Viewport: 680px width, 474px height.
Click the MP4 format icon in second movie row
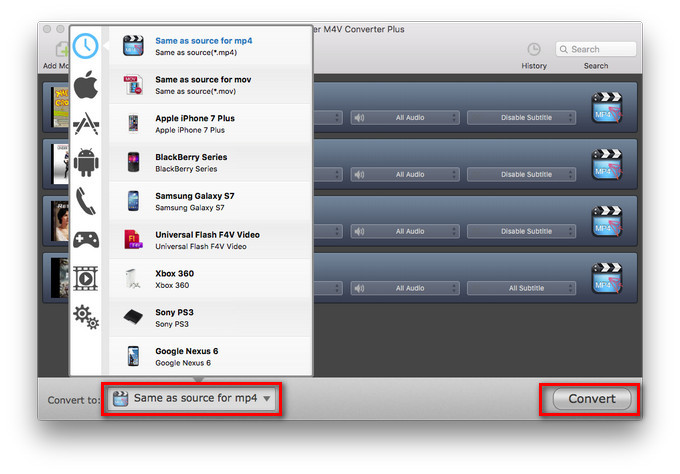tap(607, 164)
